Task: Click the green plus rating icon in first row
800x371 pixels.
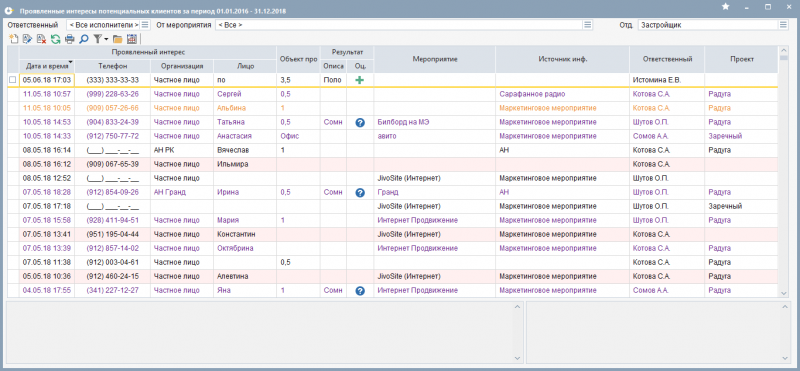Action: click(360, 80)
